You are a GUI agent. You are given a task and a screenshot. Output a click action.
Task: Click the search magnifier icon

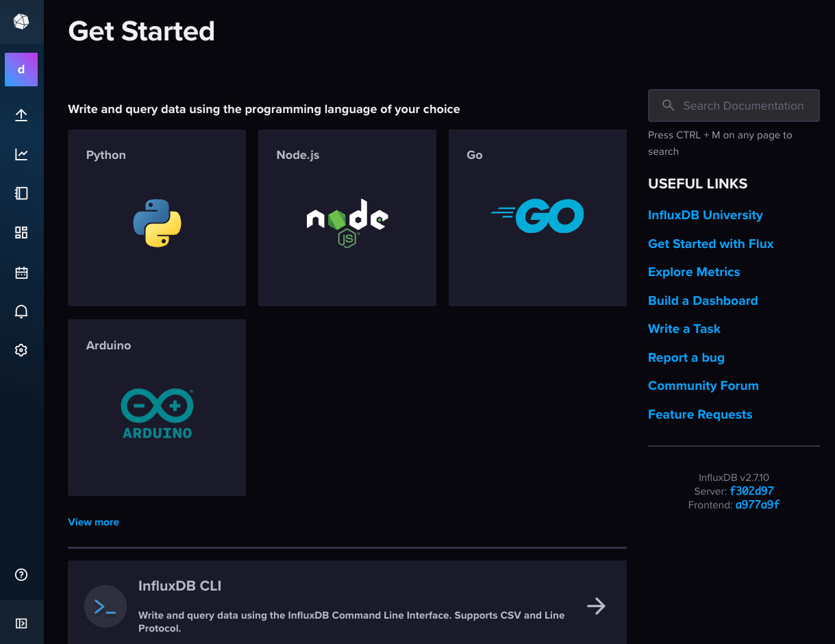[669, 106]
